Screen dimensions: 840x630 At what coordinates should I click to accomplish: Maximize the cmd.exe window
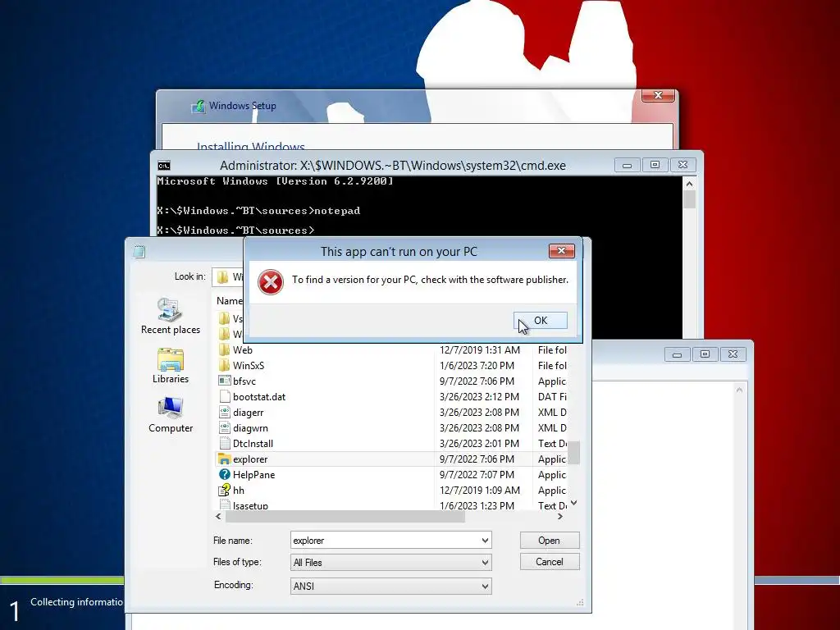click(x=655, y=165)
